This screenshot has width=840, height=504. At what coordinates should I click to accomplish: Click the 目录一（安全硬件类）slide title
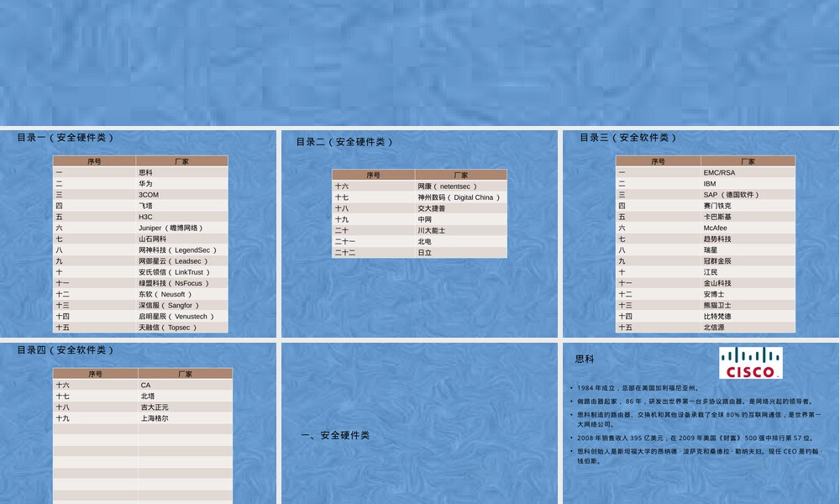tap(66, 138)
